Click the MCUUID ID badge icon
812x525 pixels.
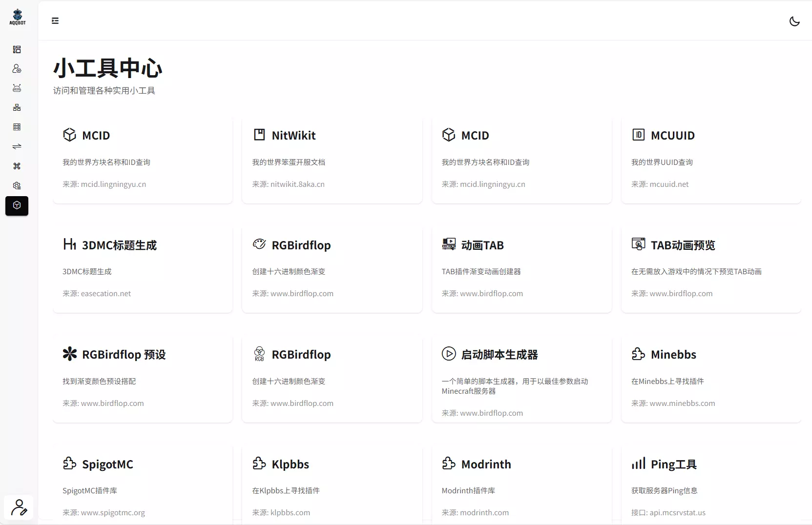638,135
